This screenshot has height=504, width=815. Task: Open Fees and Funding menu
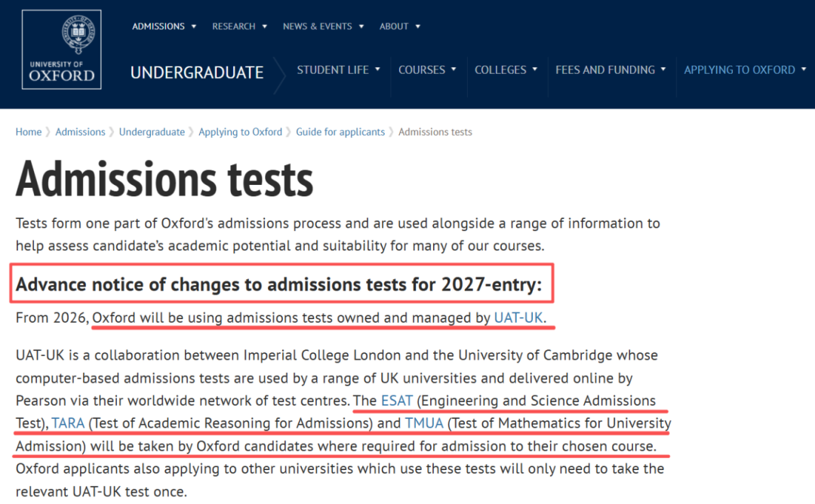610,69
